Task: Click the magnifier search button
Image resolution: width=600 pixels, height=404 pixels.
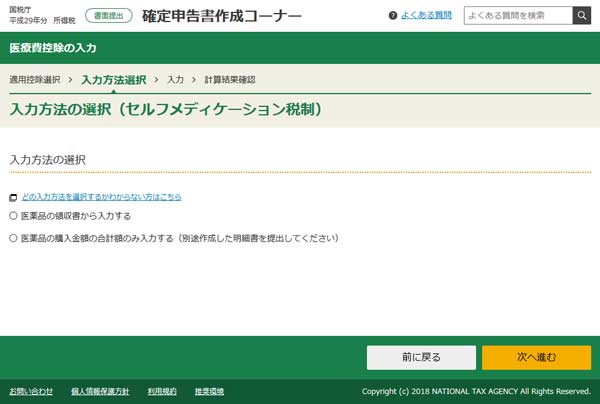Action: point(581,15)
